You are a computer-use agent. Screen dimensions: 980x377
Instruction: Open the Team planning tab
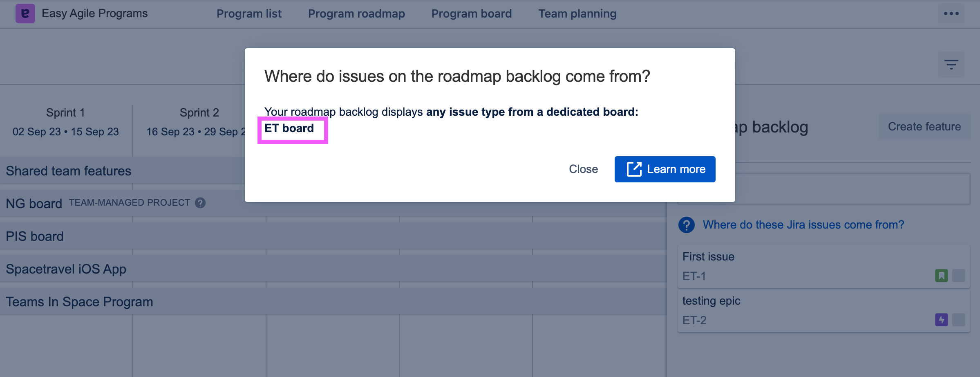click(x=577, y=13)
